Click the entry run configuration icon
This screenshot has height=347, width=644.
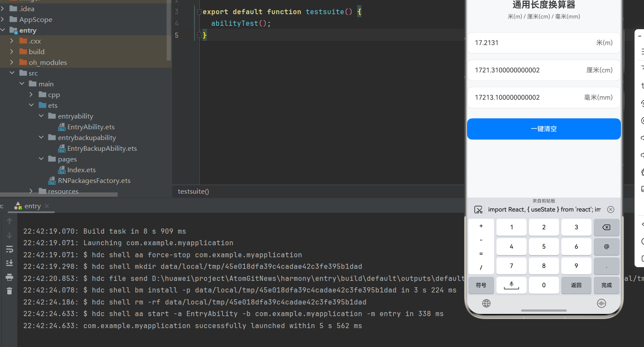coord(18,206)
